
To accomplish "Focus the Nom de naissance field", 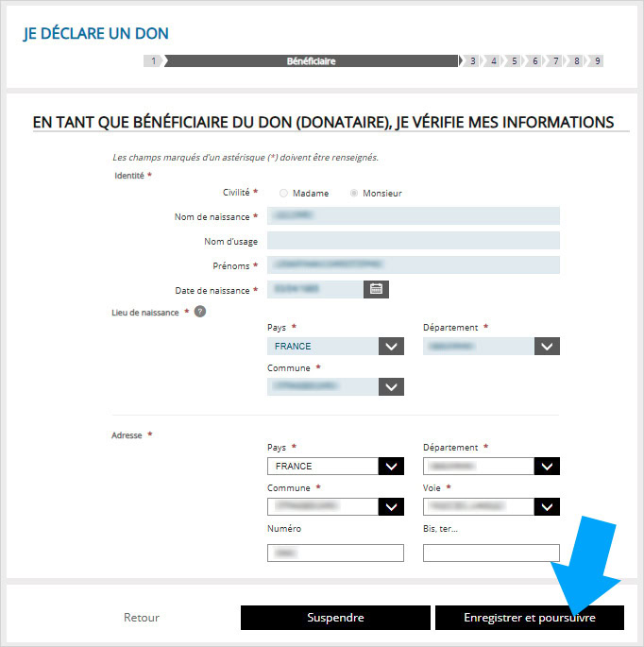I will (414, 215).
